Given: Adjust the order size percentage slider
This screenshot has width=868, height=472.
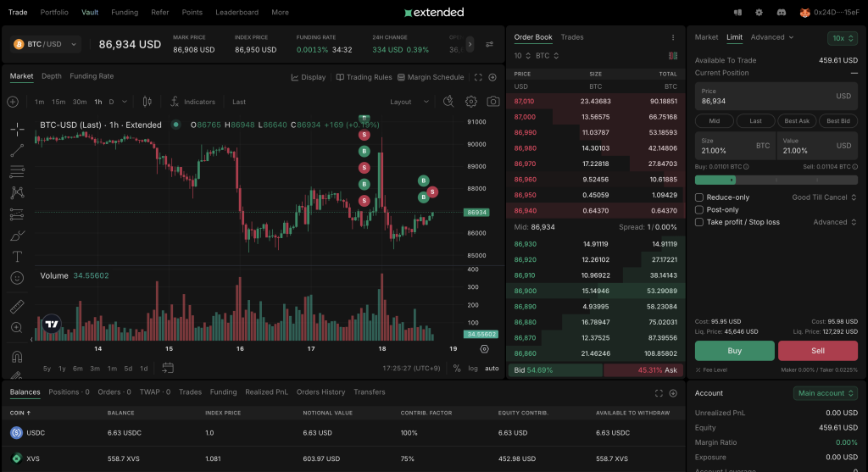Looking at the screenshot, I should click(x=732, y=180).
